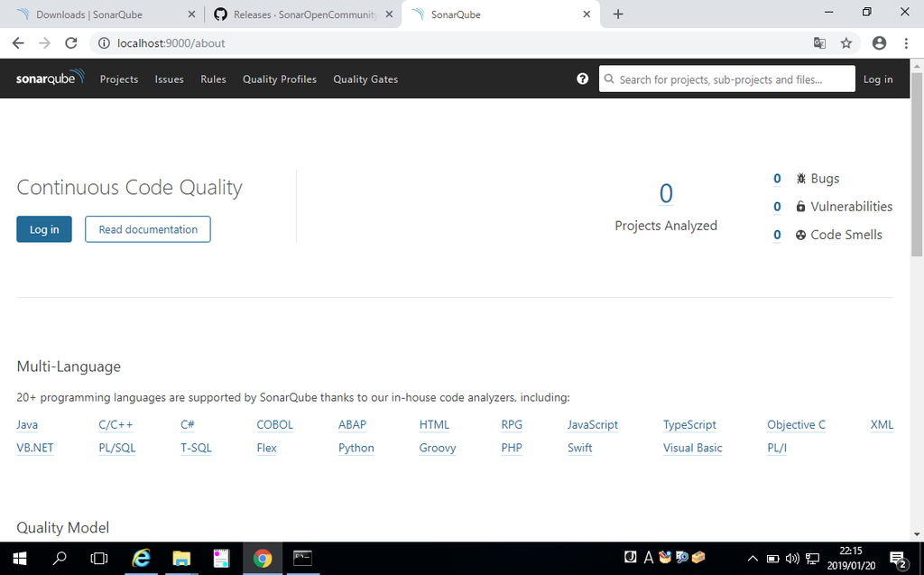Open the notification center icon
Image resolution: width=924 pixels, height=575 pixels.
[898, 559]
